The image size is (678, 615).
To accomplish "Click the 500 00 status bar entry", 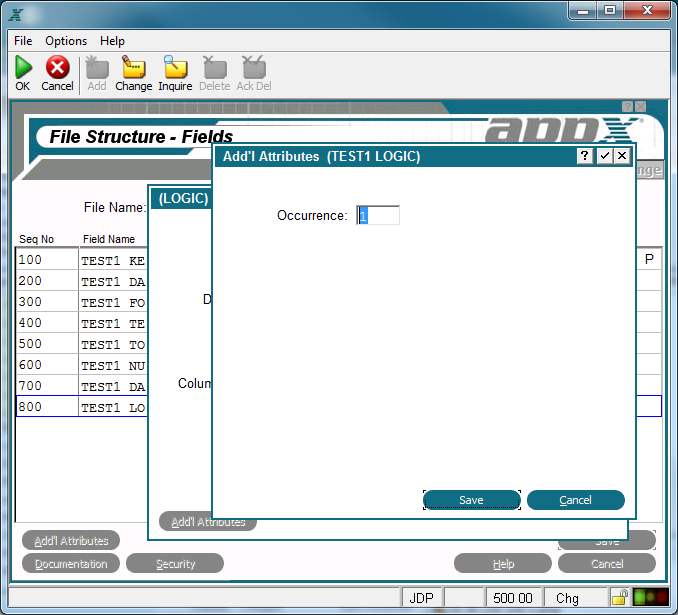I will coord(513,598).
